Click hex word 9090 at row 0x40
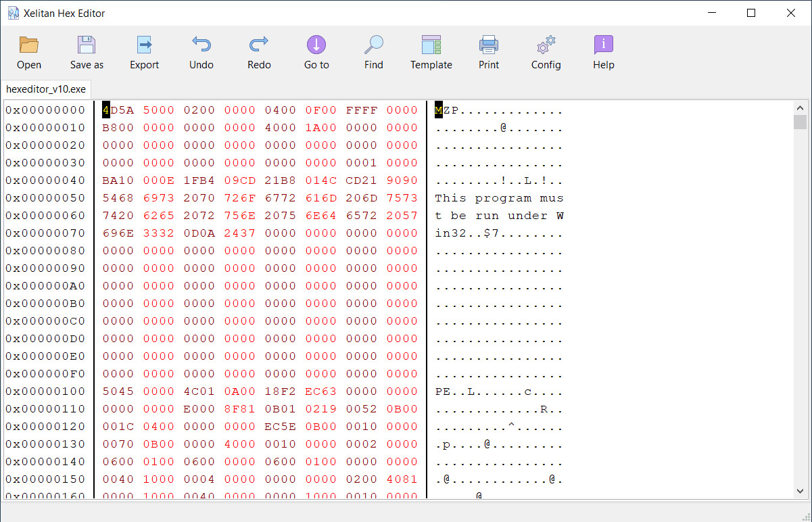 pos(402,181)
